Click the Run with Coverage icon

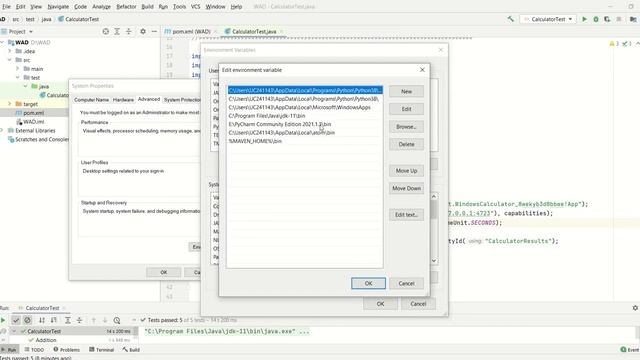(x=607, y=19)
